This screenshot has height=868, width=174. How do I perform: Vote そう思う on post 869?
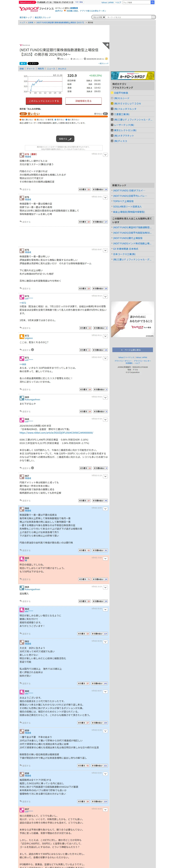click(86, 411)
